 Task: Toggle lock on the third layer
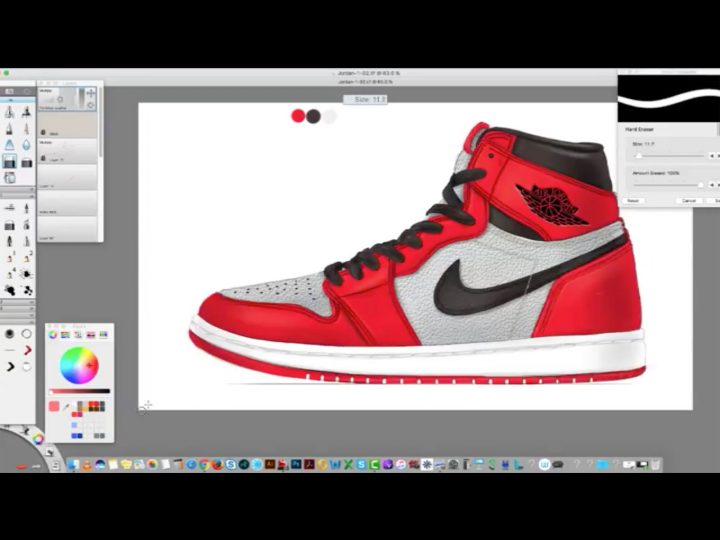click(43, 158)
